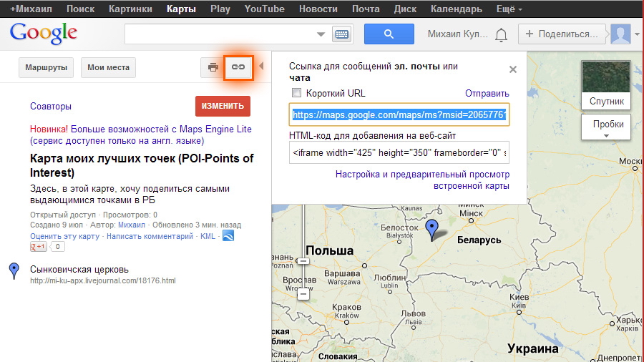Screen dimensions: 644x362
Task: Click the blue map pin near Беларусь
Action: [431, 229]
